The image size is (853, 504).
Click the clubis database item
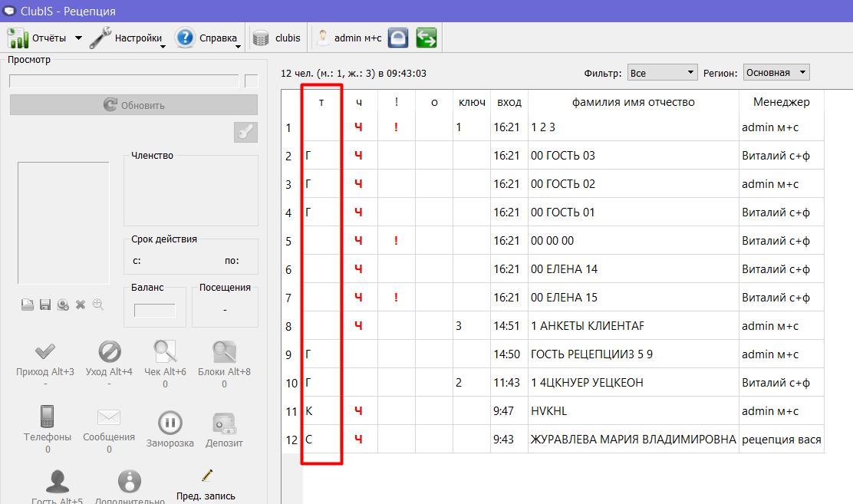[276, 38]
